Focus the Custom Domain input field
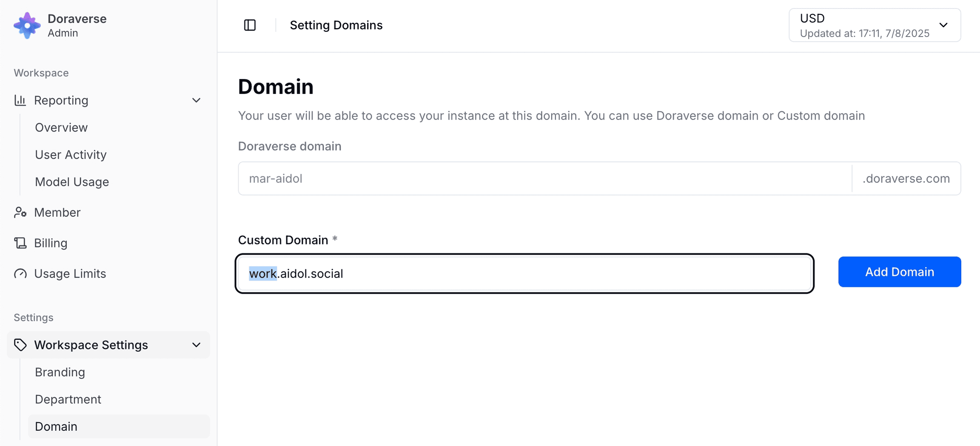The width and height of the screenshot is (980, 446). pyautogui.click(x=524, y=273)
